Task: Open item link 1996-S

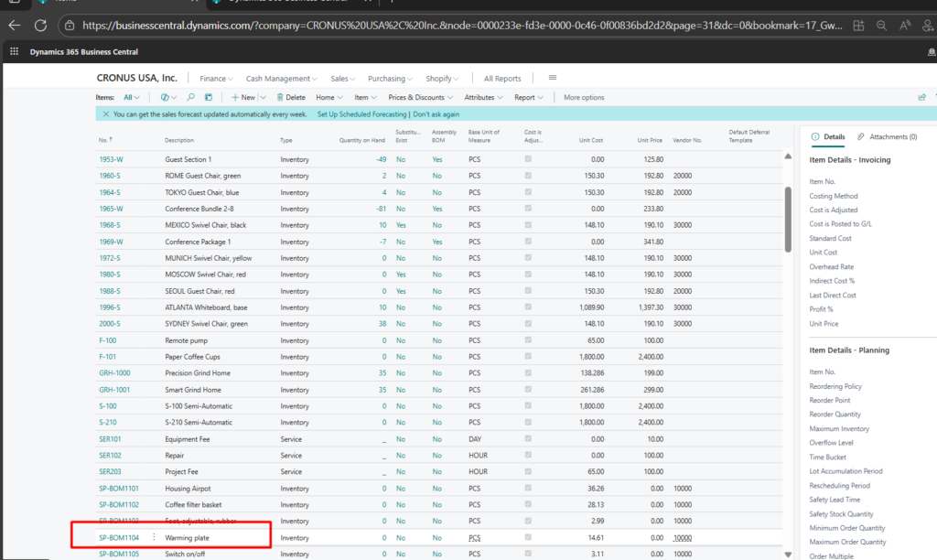Action: (109, 307)
